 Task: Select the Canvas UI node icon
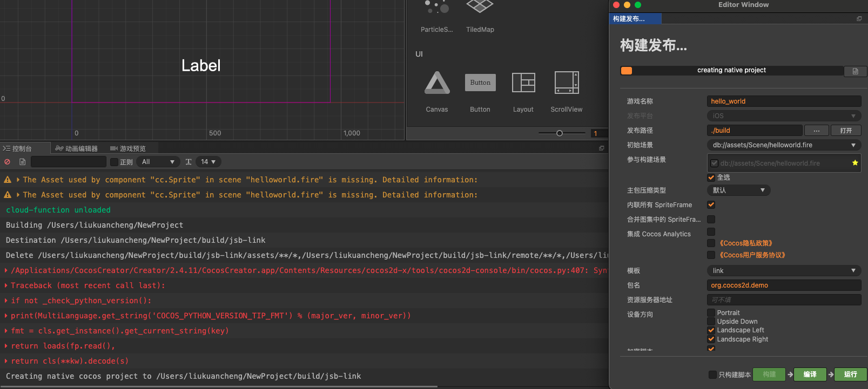437,84
